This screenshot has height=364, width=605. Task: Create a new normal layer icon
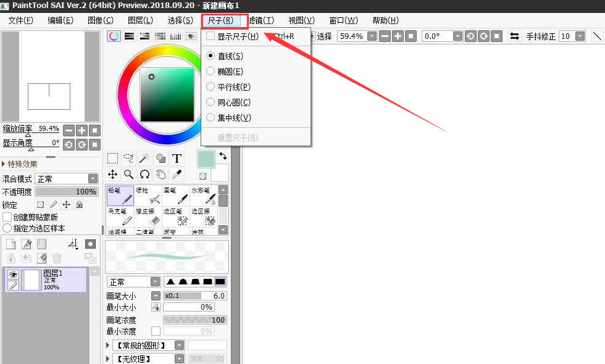tap(11, 244)
